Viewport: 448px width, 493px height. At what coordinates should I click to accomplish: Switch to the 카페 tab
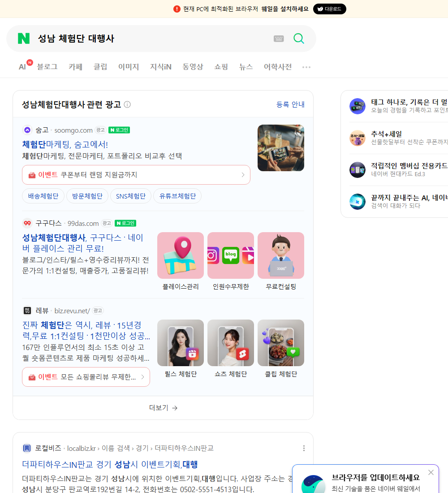coord(75,67)
